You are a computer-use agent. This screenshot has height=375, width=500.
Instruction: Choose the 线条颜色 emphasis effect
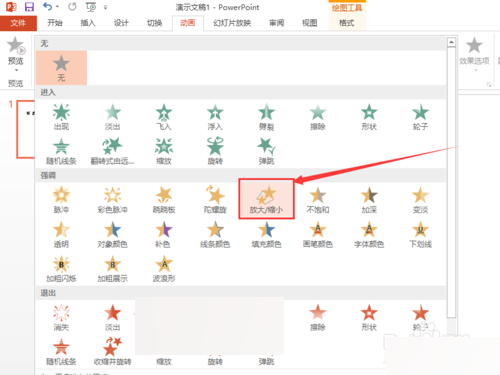click(215, 234)
